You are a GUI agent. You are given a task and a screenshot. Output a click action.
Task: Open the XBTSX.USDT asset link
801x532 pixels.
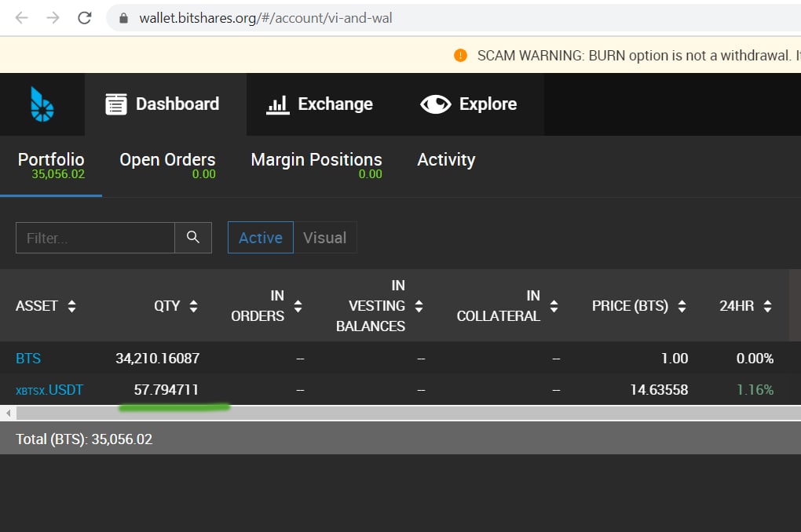pos(49,390)
